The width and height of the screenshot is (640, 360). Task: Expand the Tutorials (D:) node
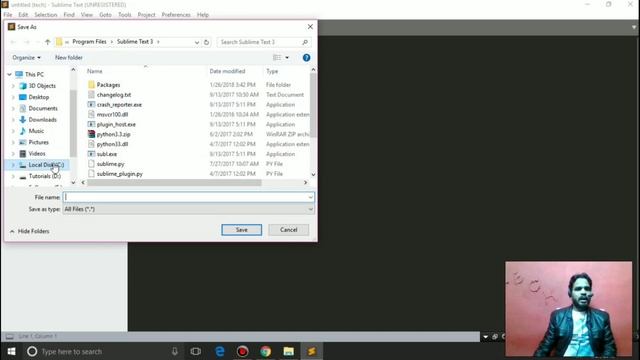(13, 176)
